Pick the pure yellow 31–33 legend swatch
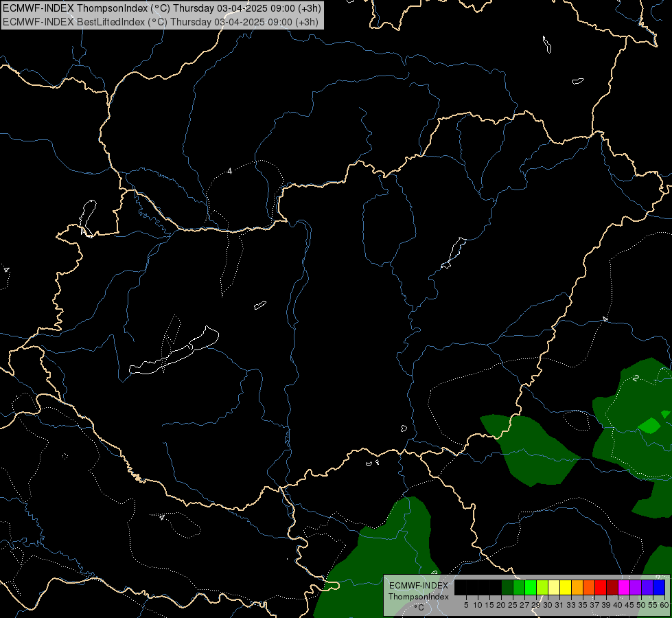672x618 pixels. pyautogui.click(x=566, y=587)
